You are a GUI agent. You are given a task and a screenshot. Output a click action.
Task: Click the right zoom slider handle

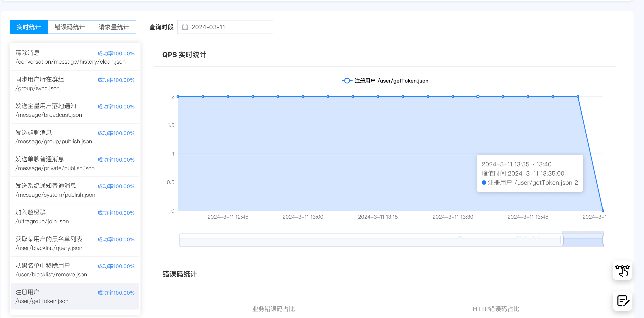(x=603, y=240)
